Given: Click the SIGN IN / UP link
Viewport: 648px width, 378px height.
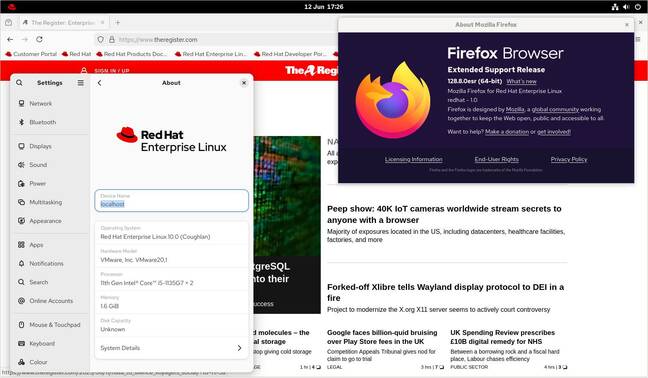Looking at the screenshot, I should click(112, 71).
